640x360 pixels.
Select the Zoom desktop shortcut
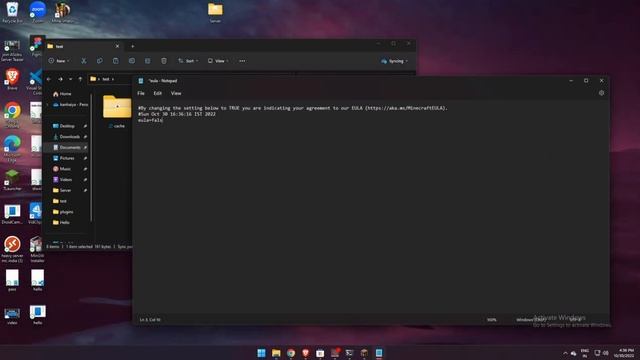(38, 12)
